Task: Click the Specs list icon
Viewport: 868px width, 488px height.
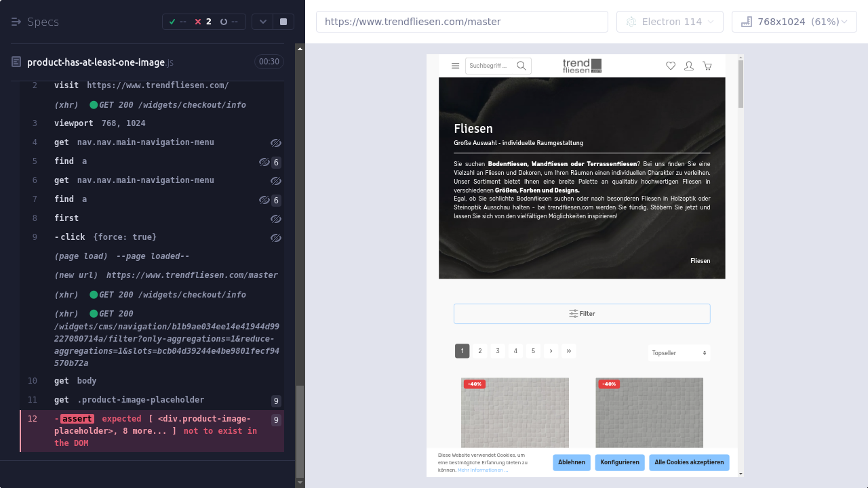Action: pyautogui.click(x=16, y=22)
